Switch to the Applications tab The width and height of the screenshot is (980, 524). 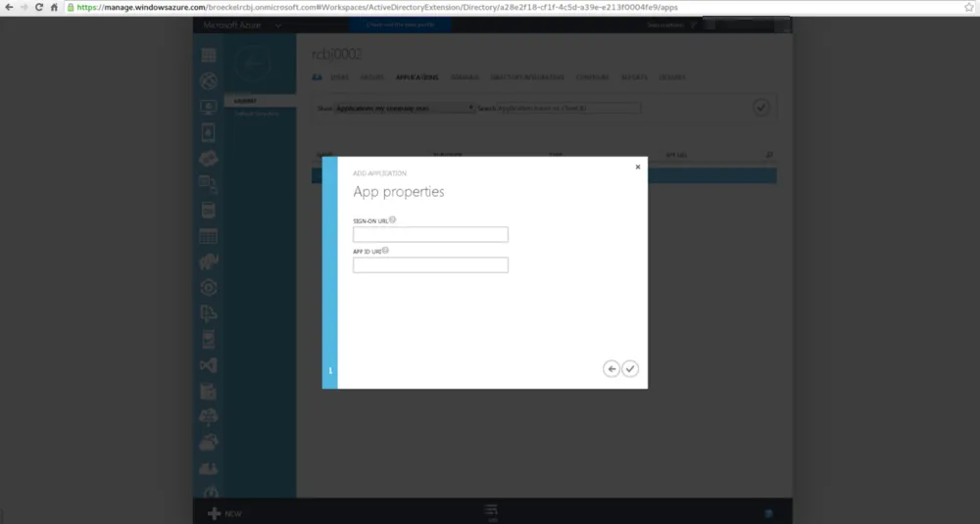click(x=416, y=77)
